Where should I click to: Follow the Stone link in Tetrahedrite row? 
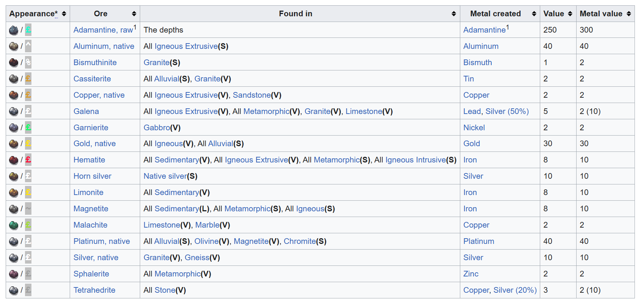tap(165, 290)
